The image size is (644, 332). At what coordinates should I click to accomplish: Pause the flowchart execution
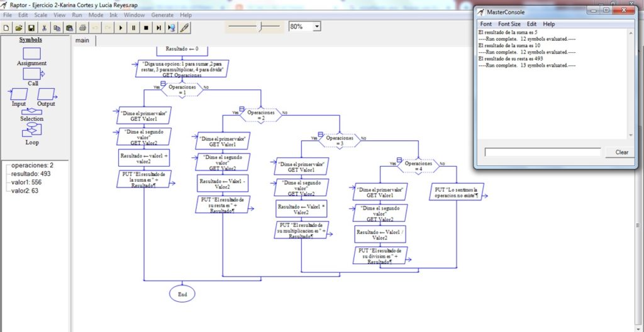pyautogui.click(x=133, y=28)
